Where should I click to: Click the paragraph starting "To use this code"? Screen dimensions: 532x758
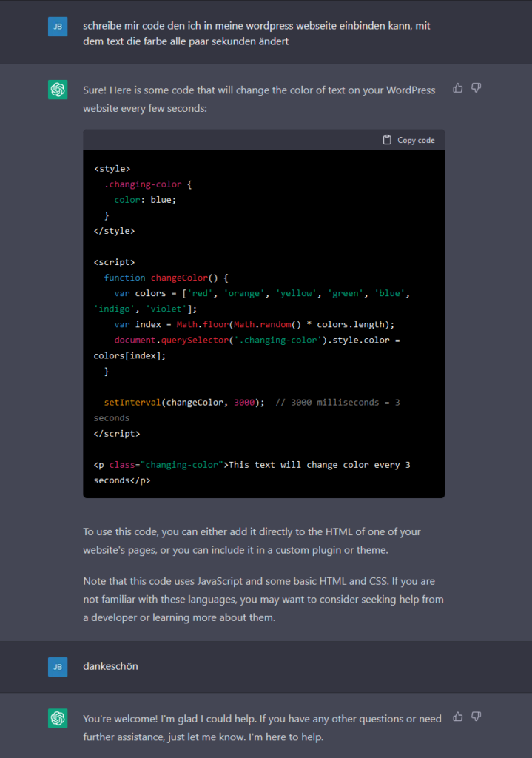[252, 540]
